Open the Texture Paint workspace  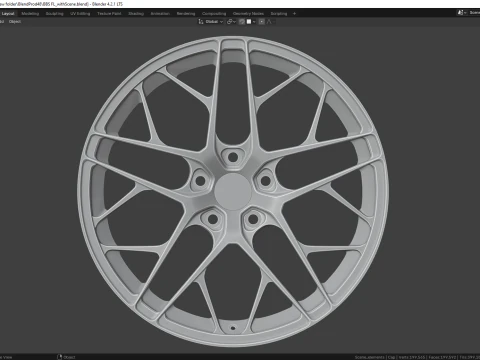point(109,14)
